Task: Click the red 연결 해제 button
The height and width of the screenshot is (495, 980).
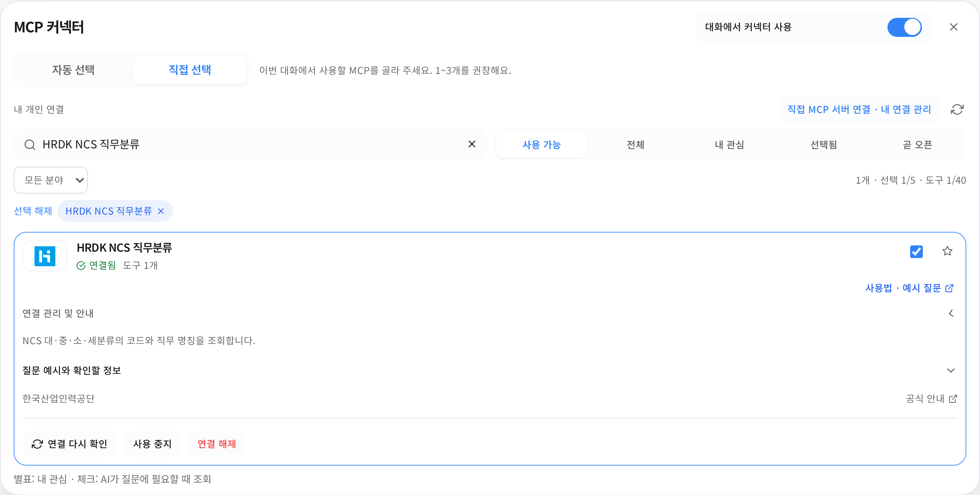Action: pos(217,444)
